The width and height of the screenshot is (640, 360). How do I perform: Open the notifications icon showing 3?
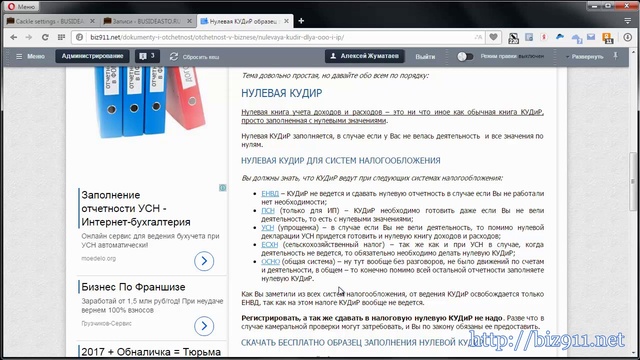pos(147,56)
